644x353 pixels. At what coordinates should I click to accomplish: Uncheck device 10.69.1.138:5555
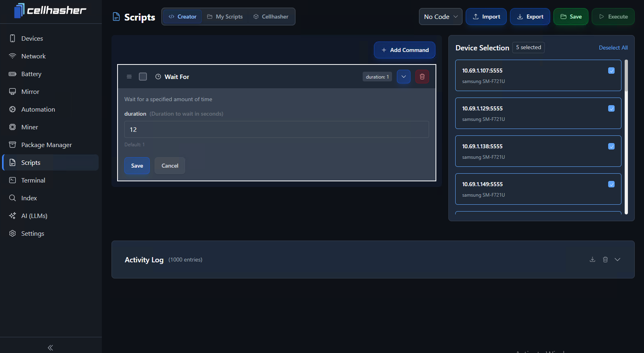pos(611,146)
